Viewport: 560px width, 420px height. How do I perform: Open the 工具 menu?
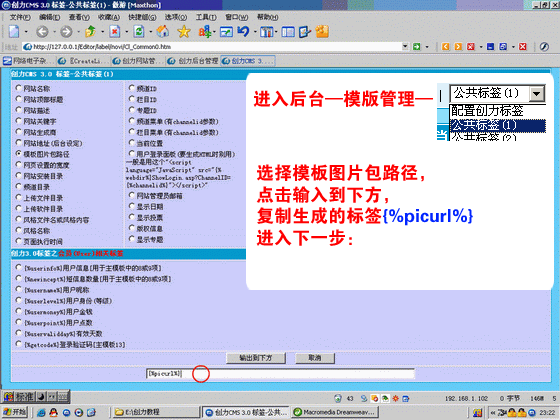click(x=206, y=17)
